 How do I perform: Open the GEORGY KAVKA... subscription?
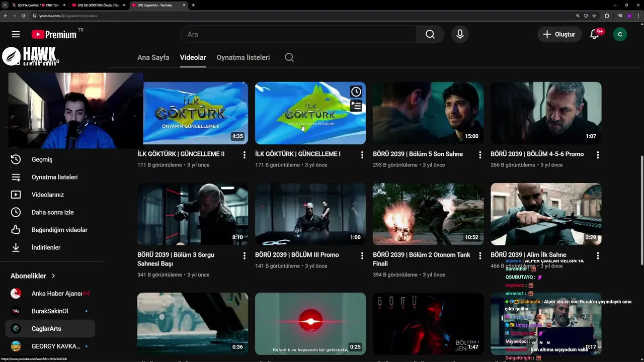click(50, 346)
